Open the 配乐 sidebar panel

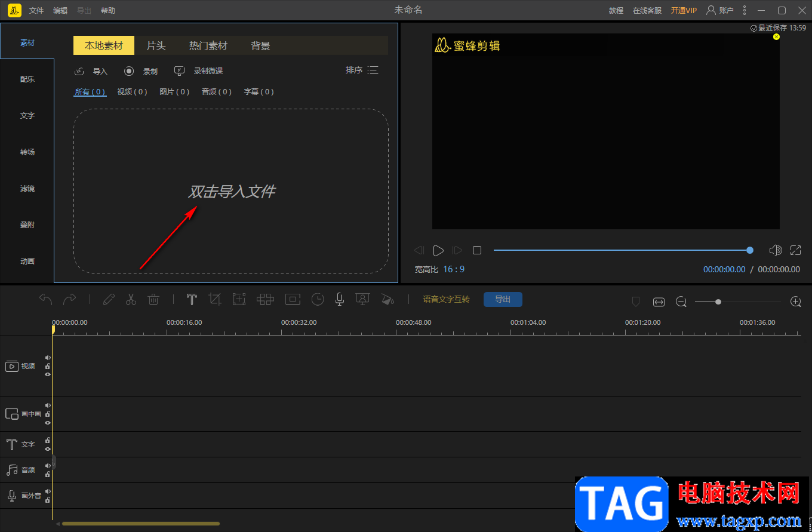coord(27,79)
